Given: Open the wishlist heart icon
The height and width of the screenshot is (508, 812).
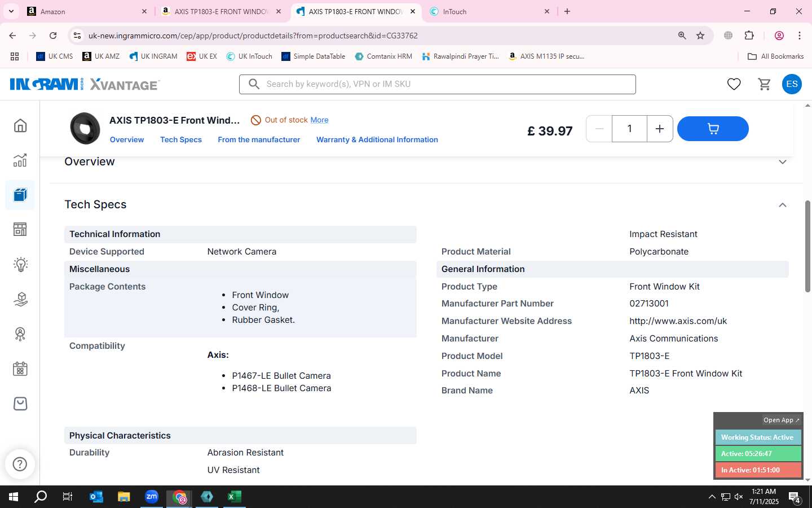Looking at the screenshot, I should (x=734, y=84).
